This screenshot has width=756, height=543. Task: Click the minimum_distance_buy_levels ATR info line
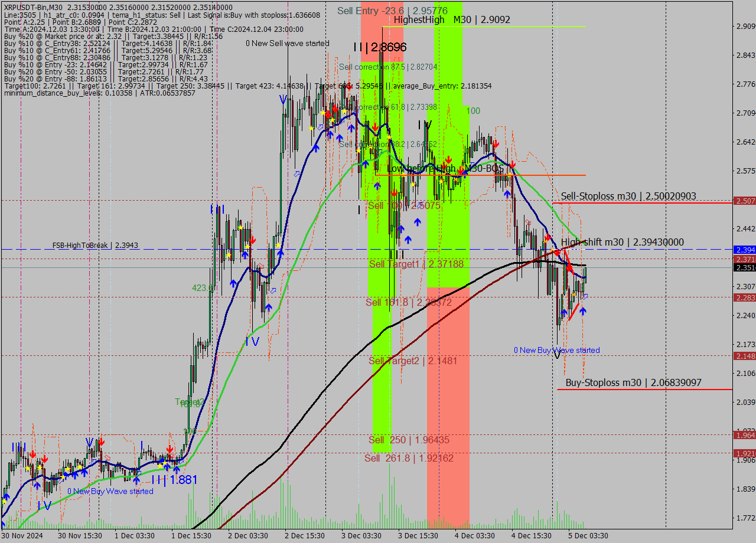click(x=99, y=93)
